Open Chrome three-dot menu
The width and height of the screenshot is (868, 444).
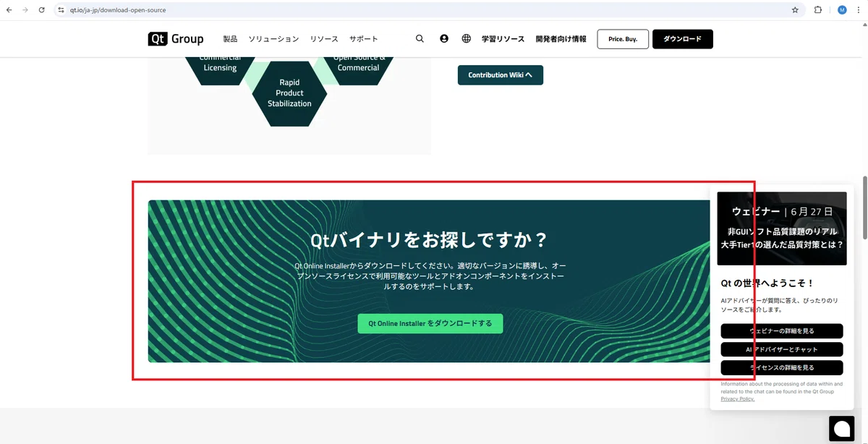click(859, 10)
